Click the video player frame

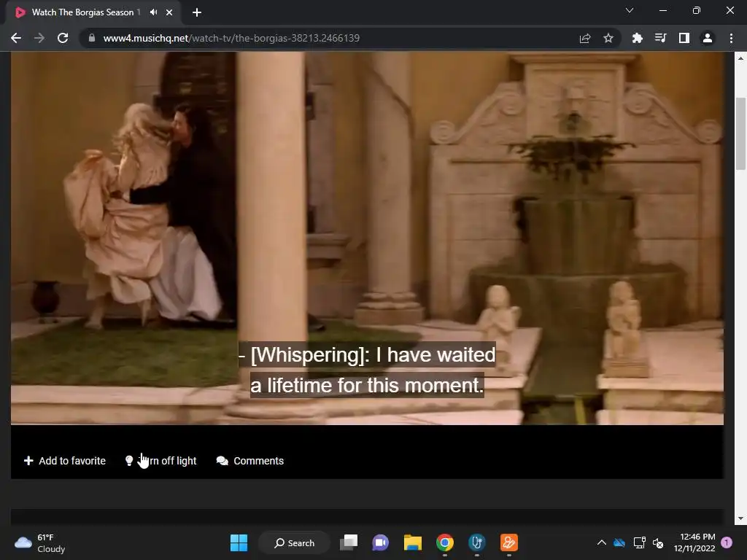367,238
